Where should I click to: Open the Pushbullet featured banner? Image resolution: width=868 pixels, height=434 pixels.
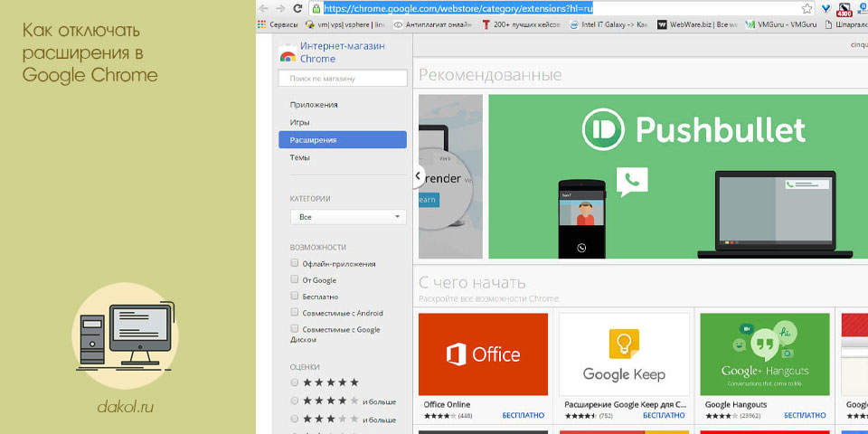coord(678,176)
